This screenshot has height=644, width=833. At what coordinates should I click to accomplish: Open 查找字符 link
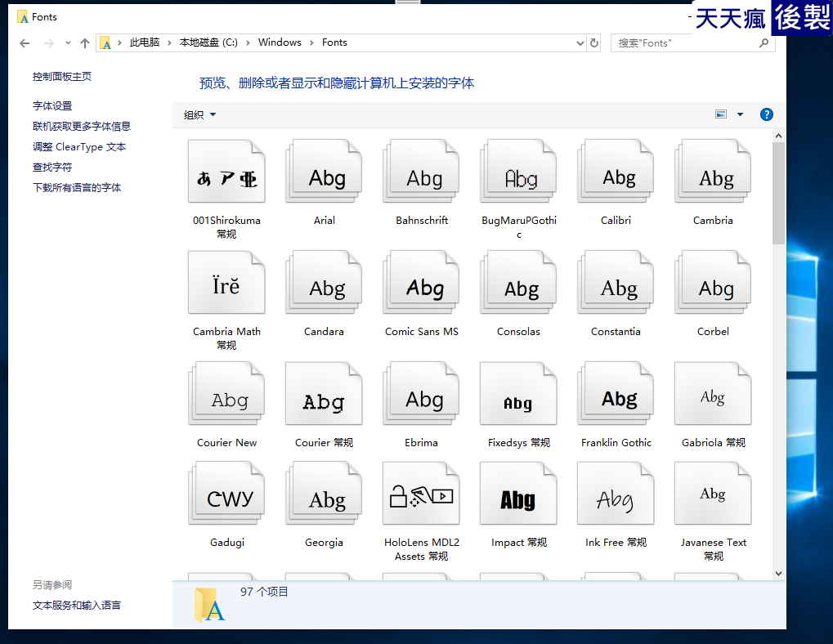click(52, 168)
